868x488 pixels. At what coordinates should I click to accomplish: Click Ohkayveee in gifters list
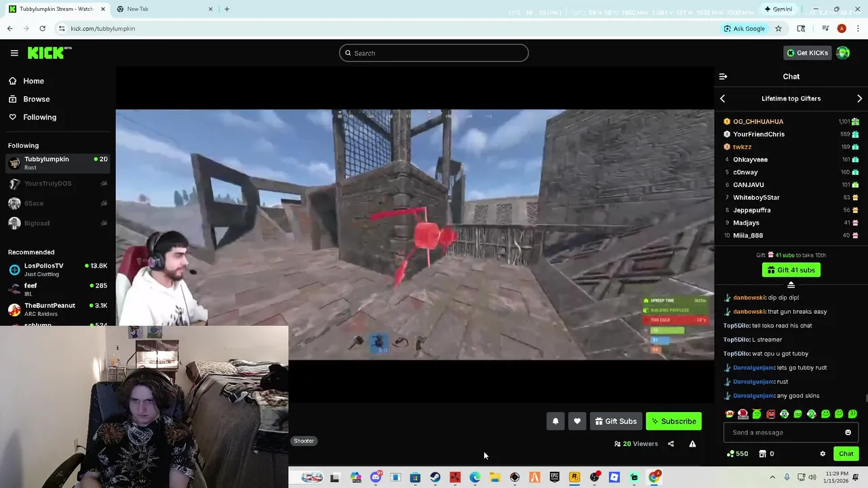[750, 159]
